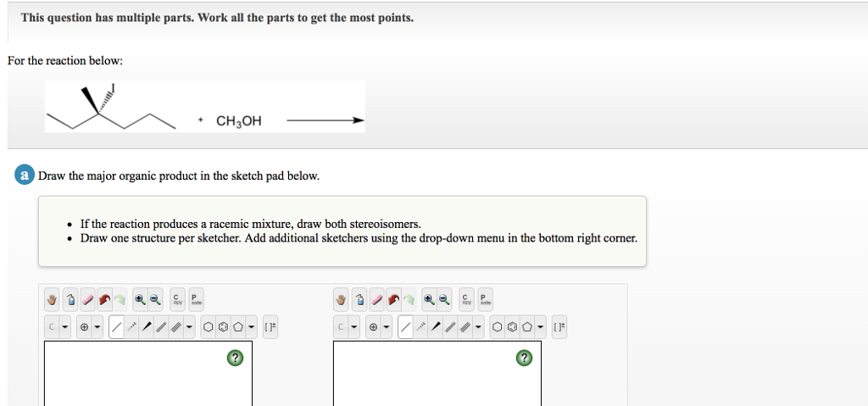Select the benzene ring tool in left sketcher
The image size is (868, 406).
[223, 327]
